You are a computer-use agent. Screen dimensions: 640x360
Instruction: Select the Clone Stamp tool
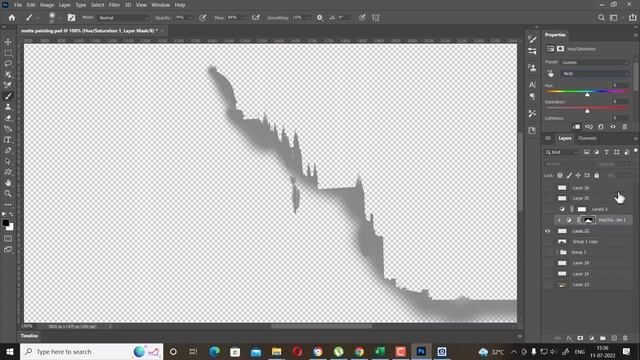[x=8, y=107]
